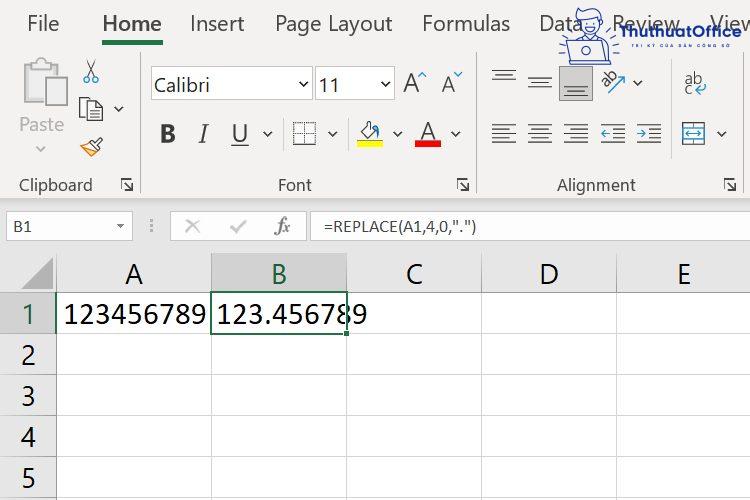
Task: Expand Orientation options arrow
Action: 638,83
